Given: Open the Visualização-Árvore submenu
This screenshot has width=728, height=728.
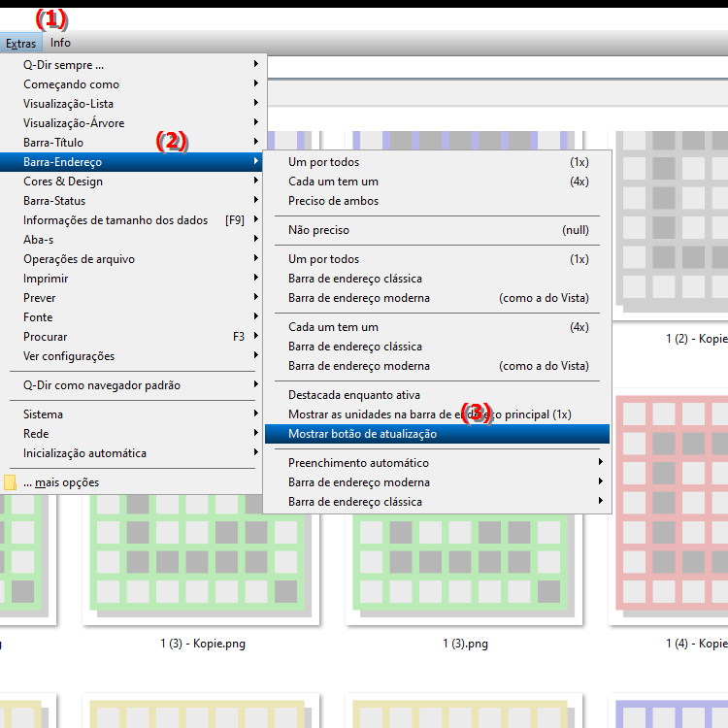Looking at the screenshot, I should click(x=132, y=123).
